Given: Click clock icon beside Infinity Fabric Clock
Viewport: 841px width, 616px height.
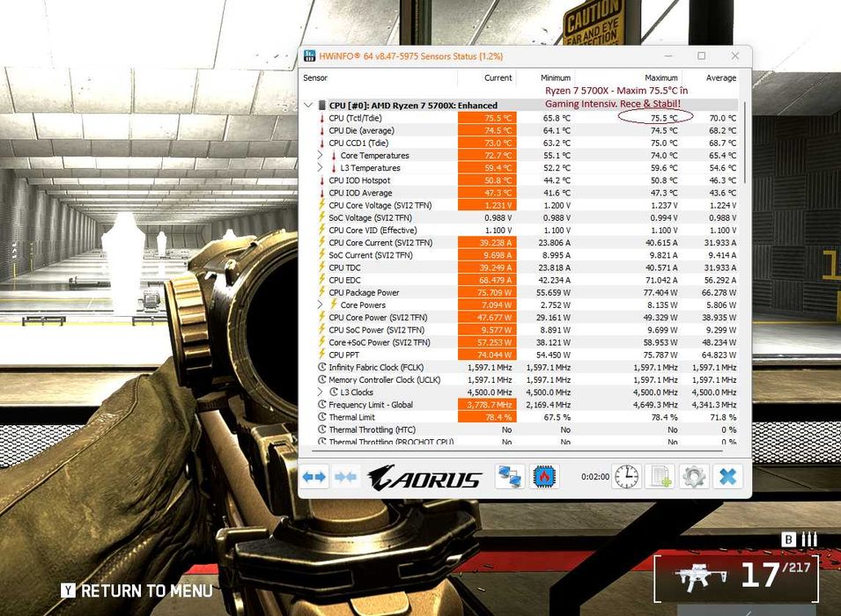Looking at the screenshot, I should click(x=321, y=367).
